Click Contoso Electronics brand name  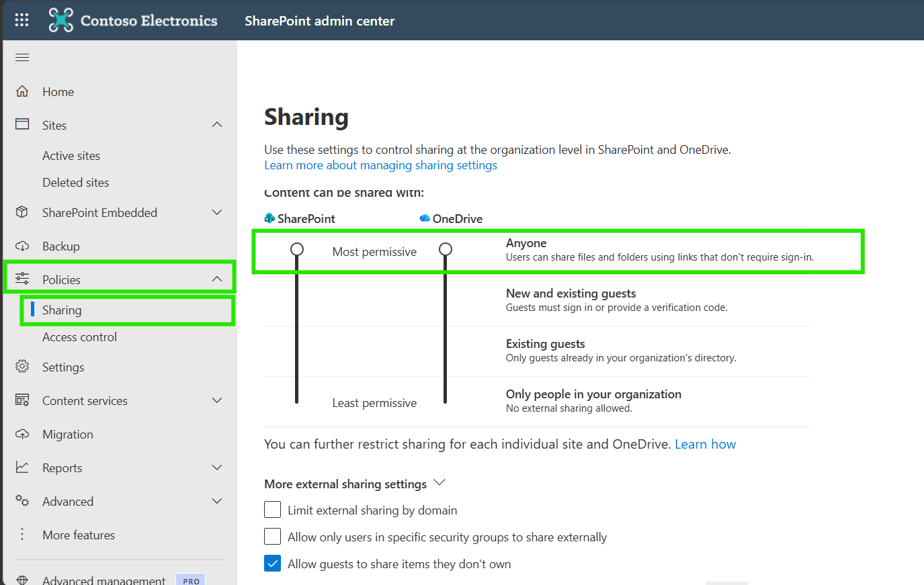(x=149, y=21)
